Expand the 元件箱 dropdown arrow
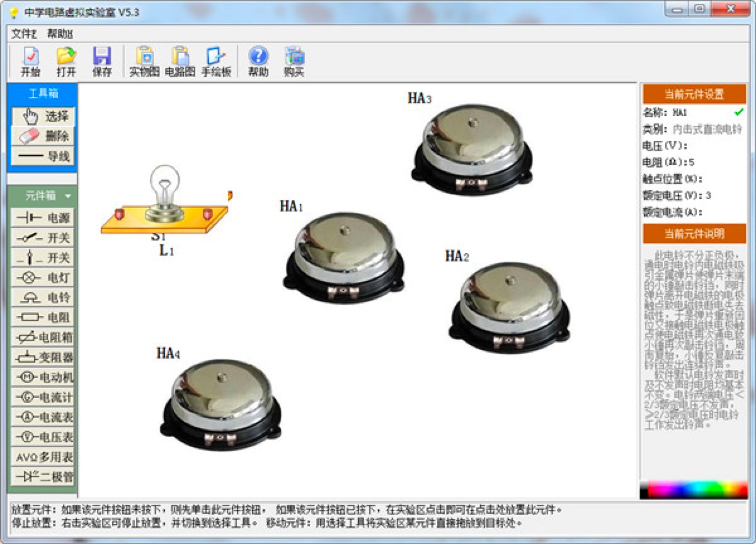Viewport: 756px width, 544px height. click(67, 196)
